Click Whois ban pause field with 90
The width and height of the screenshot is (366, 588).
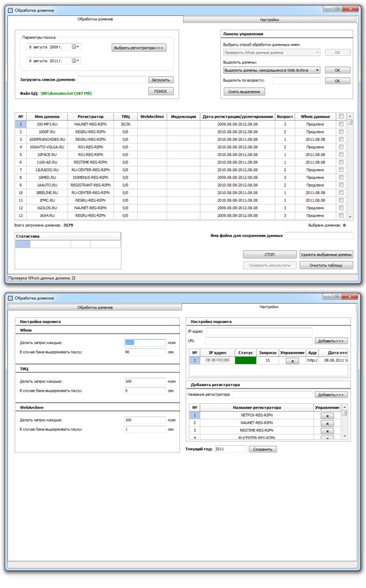(x=145, y=352)
